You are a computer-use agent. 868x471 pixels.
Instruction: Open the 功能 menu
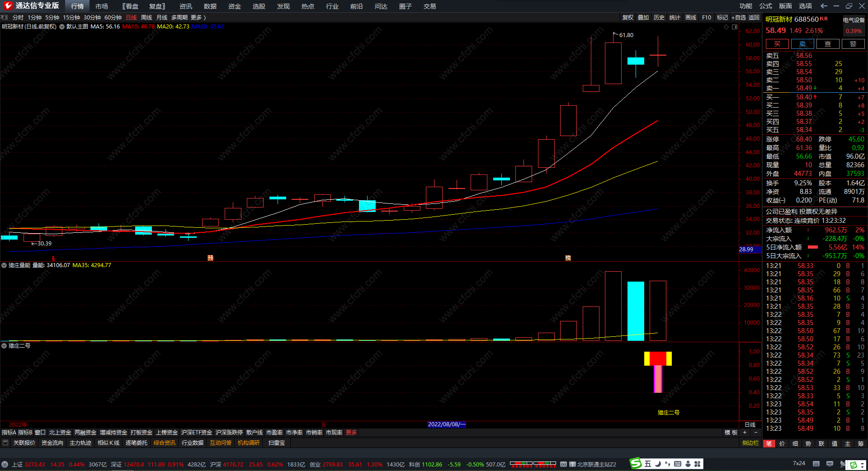[746, 6]
